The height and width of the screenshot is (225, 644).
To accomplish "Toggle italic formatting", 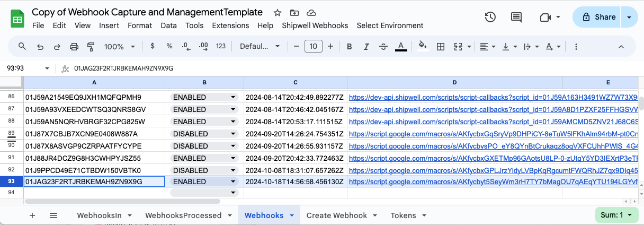I will [366, 46].
